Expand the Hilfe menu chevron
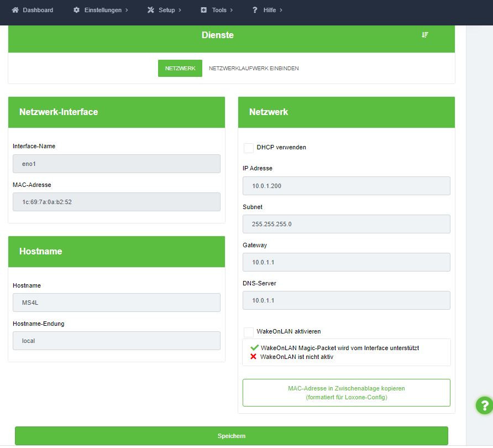 coord(281,10)
